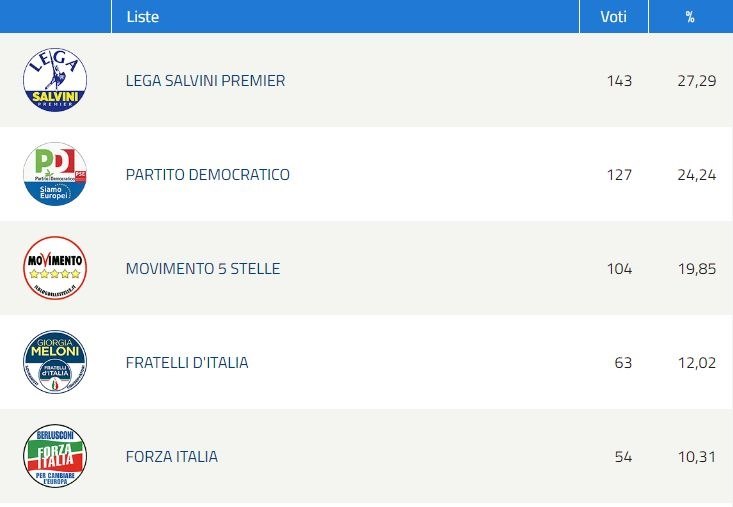This screenshot has height=507, width=733.
Task: Click the 27,29 percentage value
Action: (x=697, y=80)
